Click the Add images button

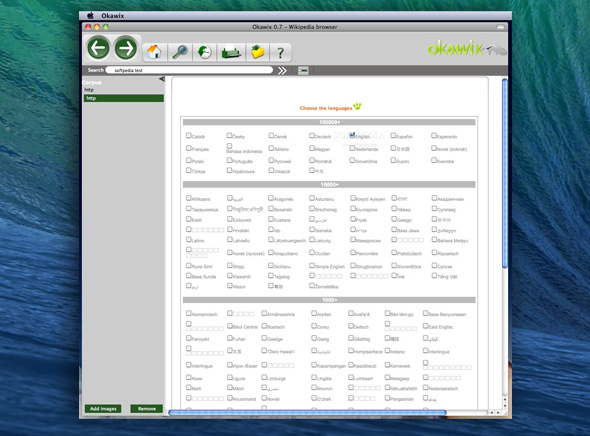[x=103, y=409]
